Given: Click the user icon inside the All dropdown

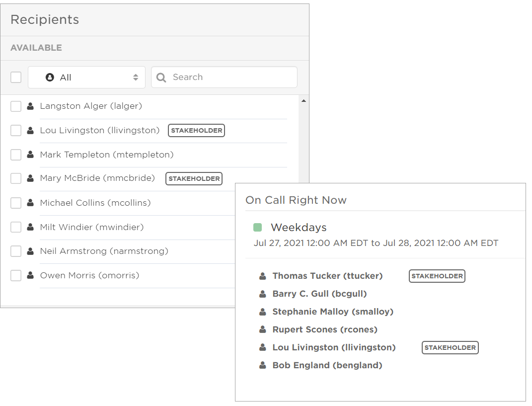Looking at the screenshot, I should coord(50,78).
